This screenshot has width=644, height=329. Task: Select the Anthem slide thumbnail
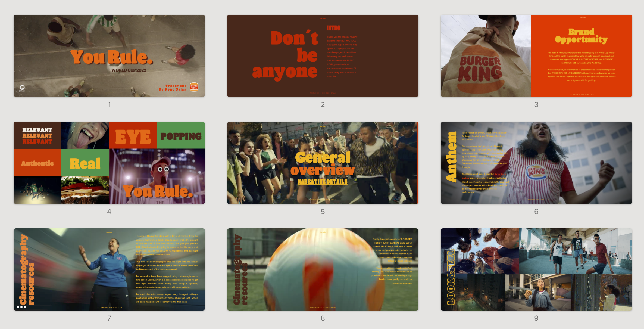point(536,163)
